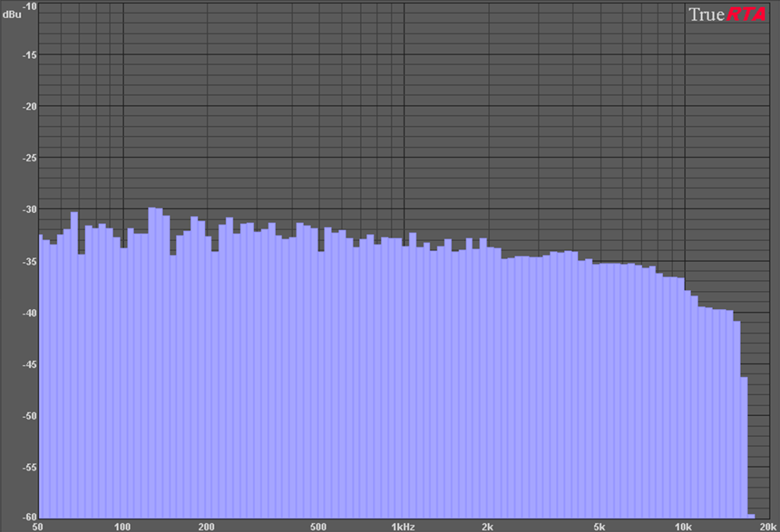Click the -50 level axis label
Viewport: 780px width, 532px height.
tap(30, 417)
